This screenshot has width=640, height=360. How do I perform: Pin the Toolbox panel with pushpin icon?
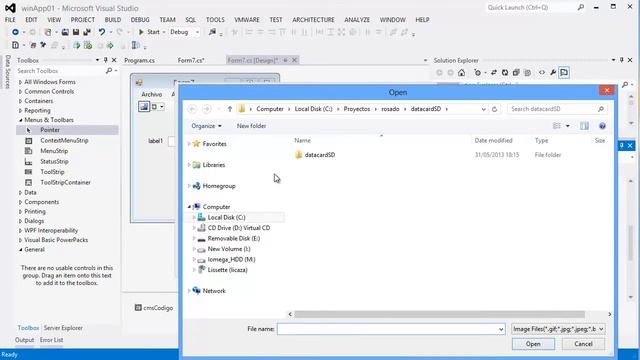tap(105, 60)
